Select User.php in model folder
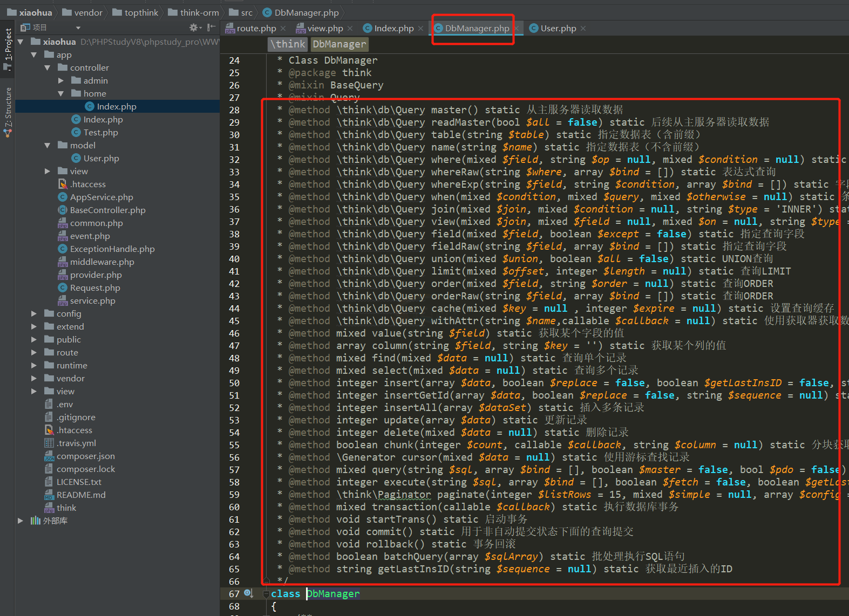Image resolution: width=849 pixels, height=616 pixels. tap(95, 158)
